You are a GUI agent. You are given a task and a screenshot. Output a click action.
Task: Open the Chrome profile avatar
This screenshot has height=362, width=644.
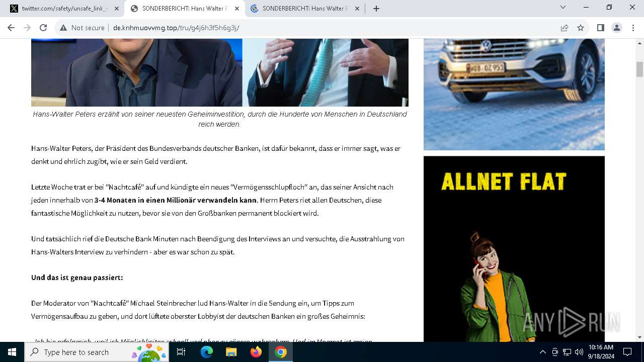coord(617,28)
